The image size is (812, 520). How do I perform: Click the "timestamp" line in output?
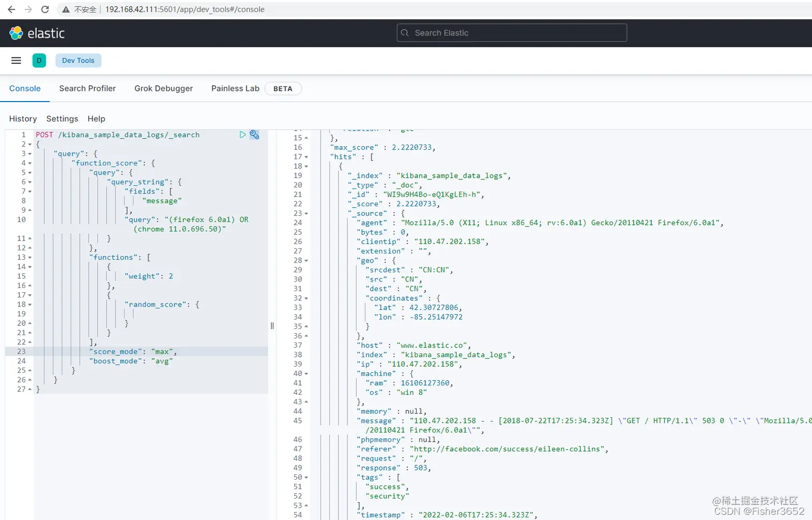447,515
